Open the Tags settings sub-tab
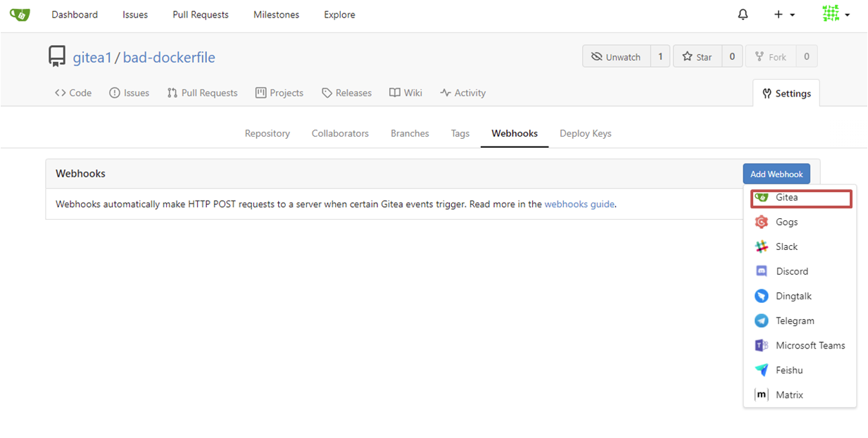Screen dimensions: 868x438 (x=460, y=134)
